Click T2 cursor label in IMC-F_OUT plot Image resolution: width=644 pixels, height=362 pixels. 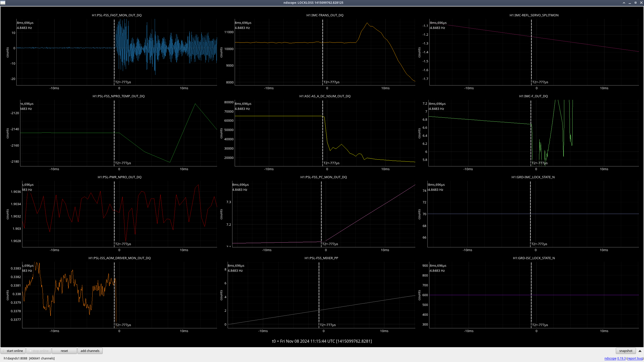540,163
